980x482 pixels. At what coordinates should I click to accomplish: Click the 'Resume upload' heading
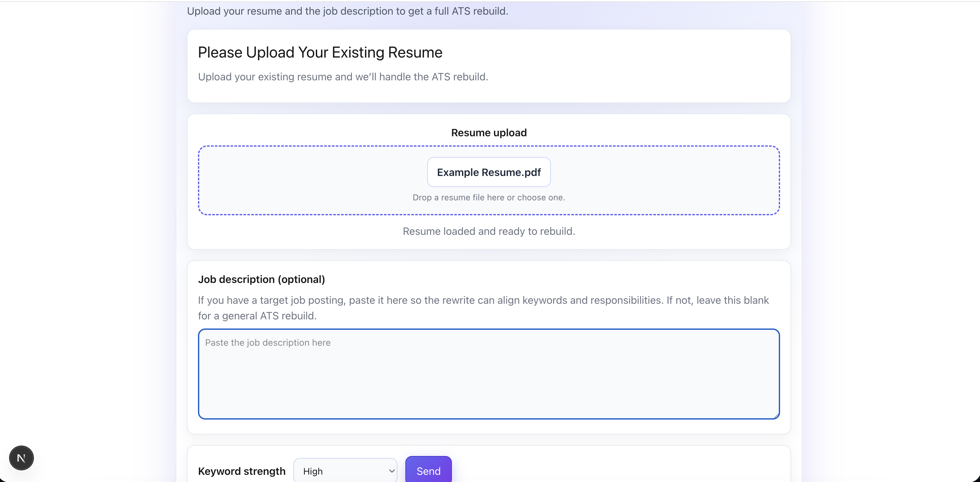coord(488,133)
